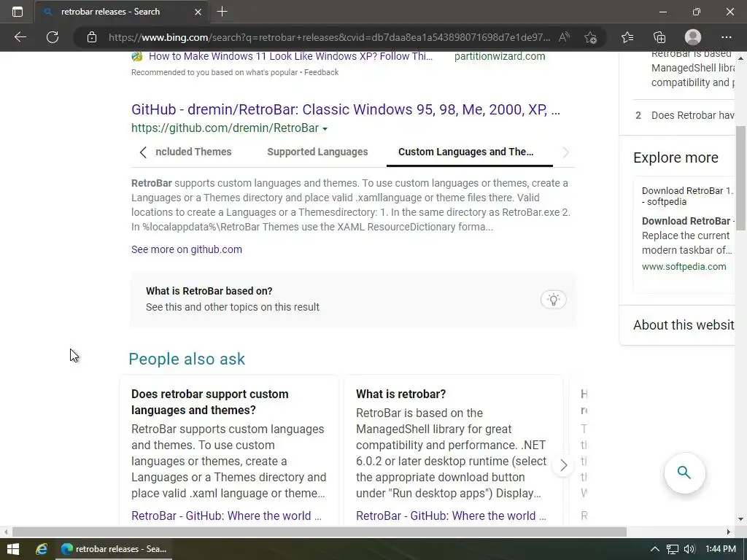Viewport: 747px width, 560px height.
Task: Open the 1:44 PM taskbar clock
Action: 720,549
